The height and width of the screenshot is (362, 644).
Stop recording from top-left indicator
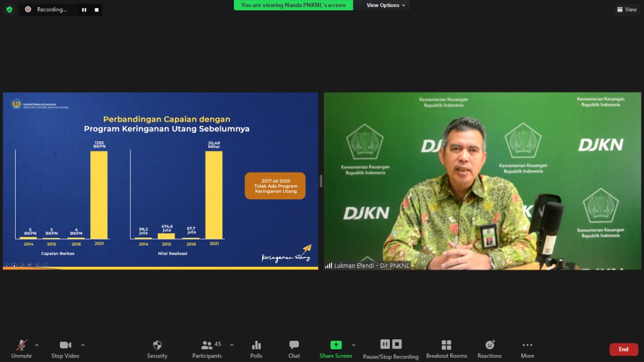click(97, 10)
